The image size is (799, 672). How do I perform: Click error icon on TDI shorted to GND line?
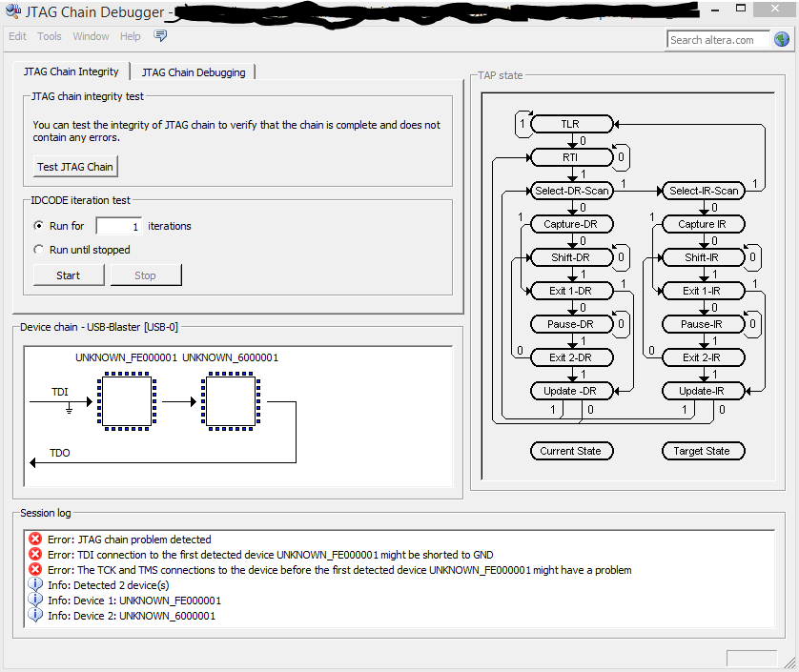(35, 555)
